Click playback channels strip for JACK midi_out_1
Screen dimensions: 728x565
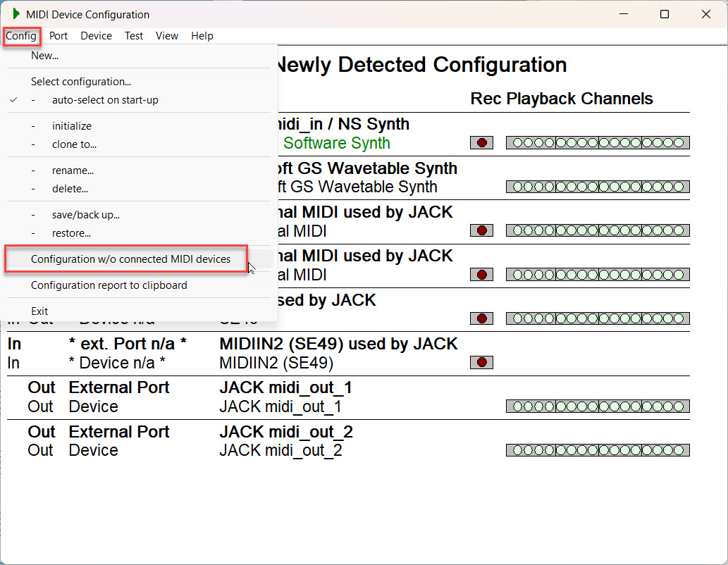[x=598, y=406]
